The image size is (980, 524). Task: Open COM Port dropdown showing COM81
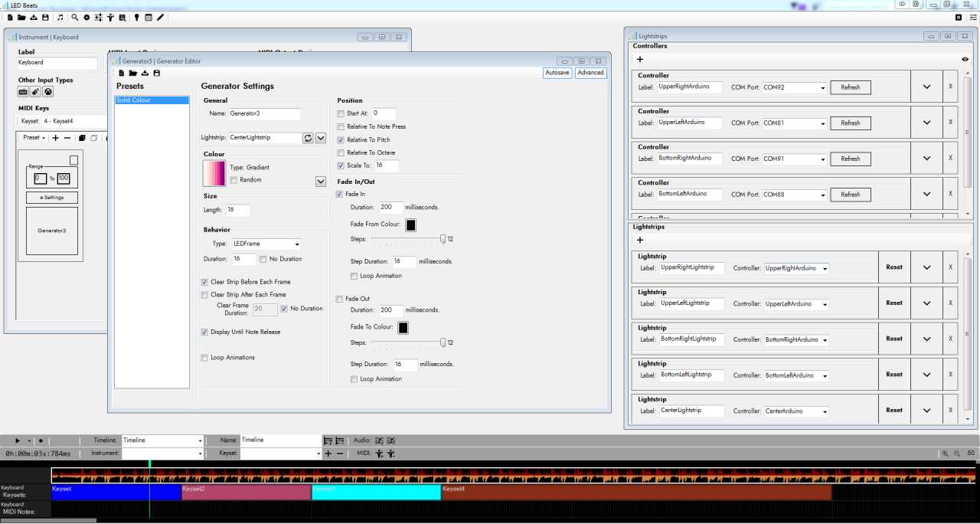795,123
